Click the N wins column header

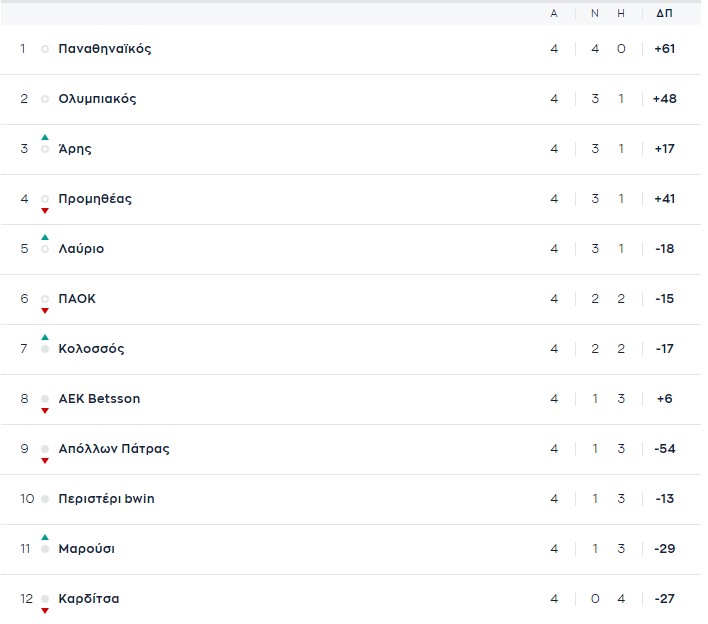pos(595,14)
